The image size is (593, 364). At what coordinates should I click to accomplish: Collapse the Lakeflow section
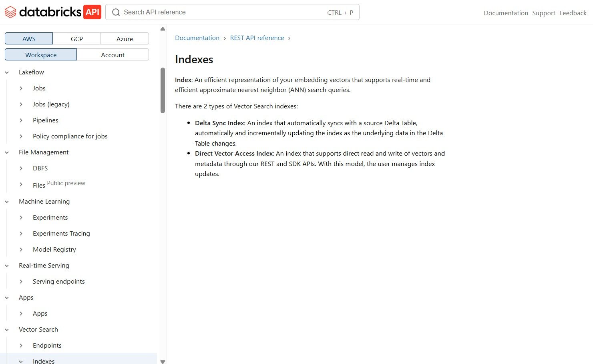(7, 72)
